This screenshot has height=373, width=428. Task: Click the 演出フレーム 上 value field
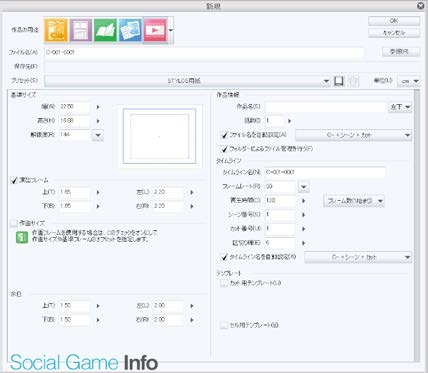pos(75,192)
